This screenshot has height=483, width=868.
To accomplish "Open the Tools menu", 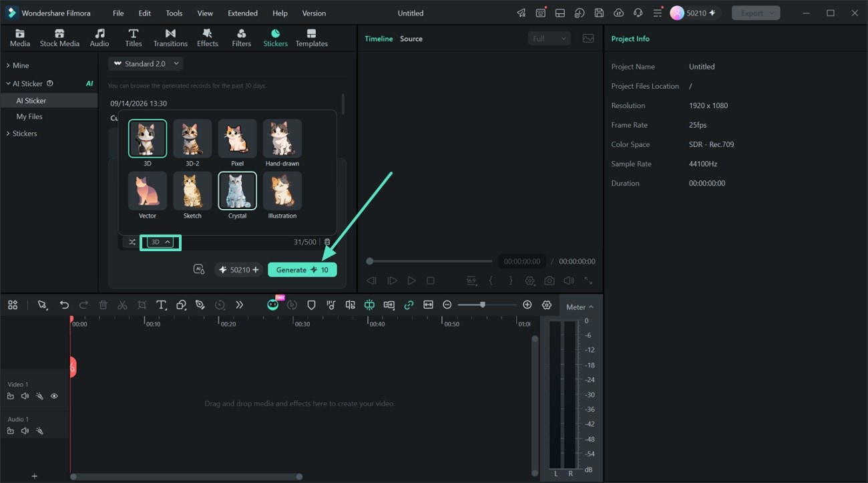I will tap(174, 13).
